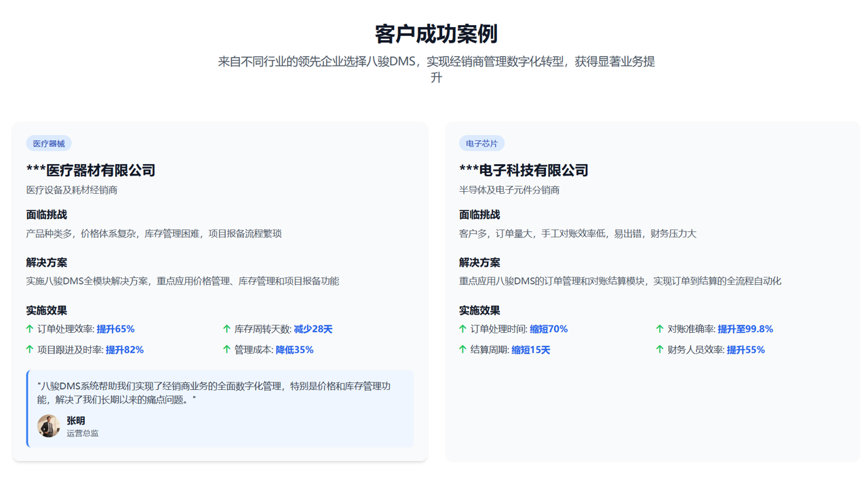
Task: Click the 缩短70% order time value
Action: point(549,329)
